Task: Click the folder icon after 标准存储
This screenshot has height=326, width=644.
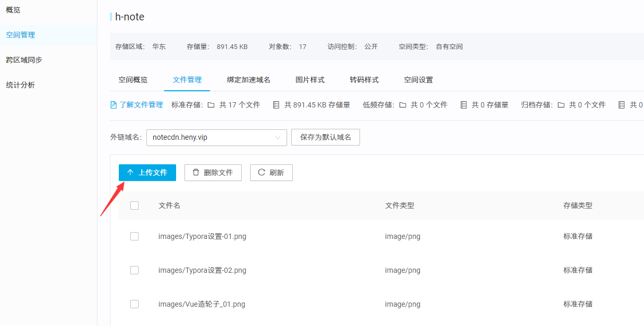Action: pos(211,105)
